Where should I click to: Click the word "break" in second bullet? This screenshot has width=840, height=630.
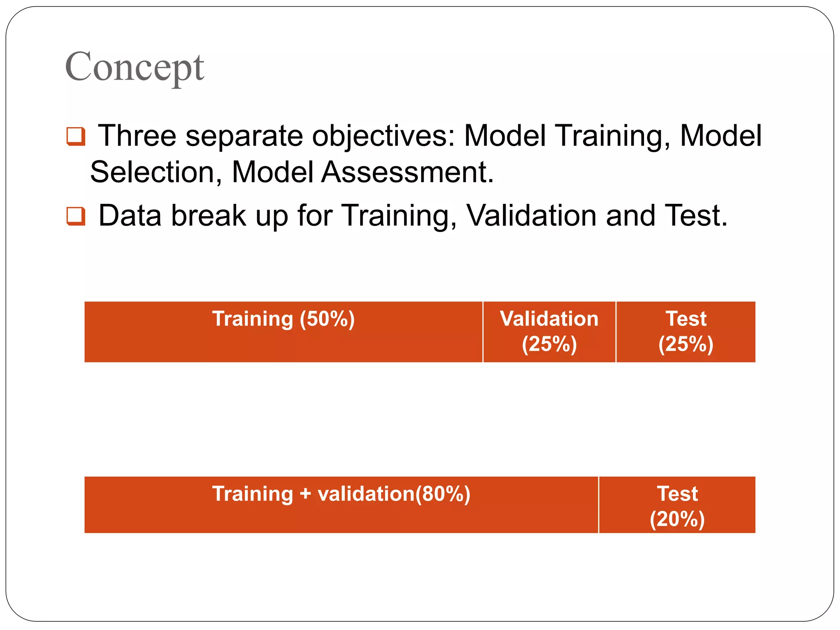[x=208, y=216]
